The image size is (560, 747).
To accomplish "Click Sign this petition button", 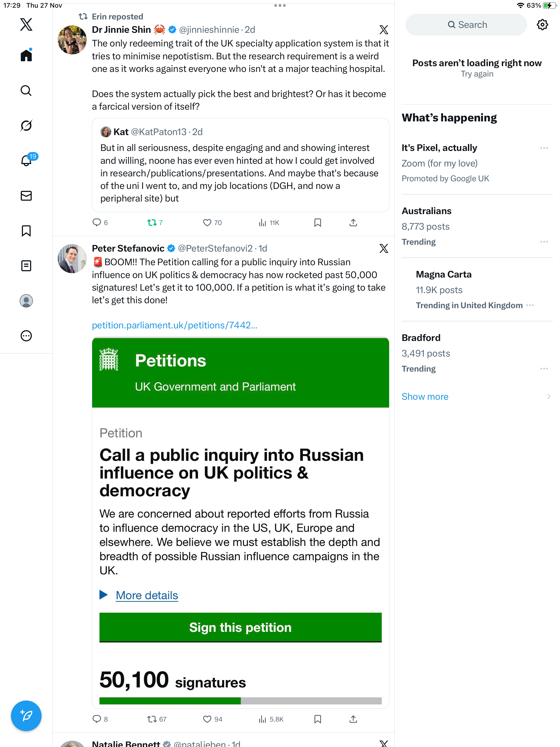I will (240, 628).
